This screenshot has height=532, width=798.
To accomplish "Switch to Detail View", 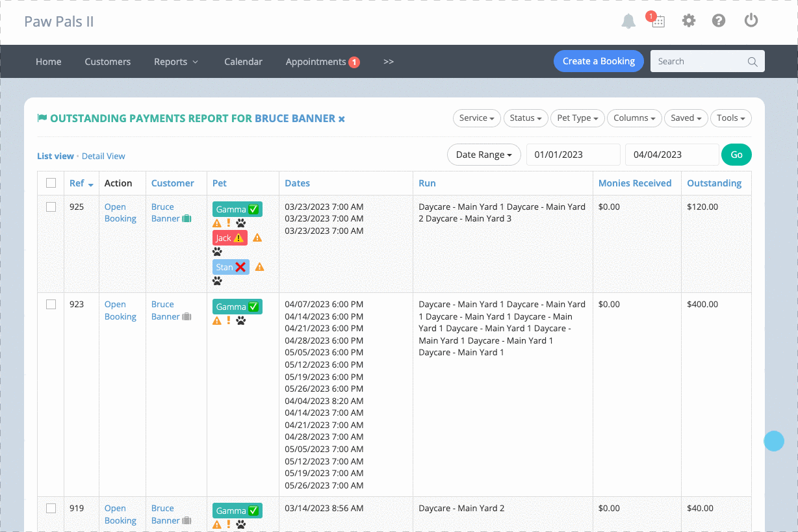I will [103, 156].
